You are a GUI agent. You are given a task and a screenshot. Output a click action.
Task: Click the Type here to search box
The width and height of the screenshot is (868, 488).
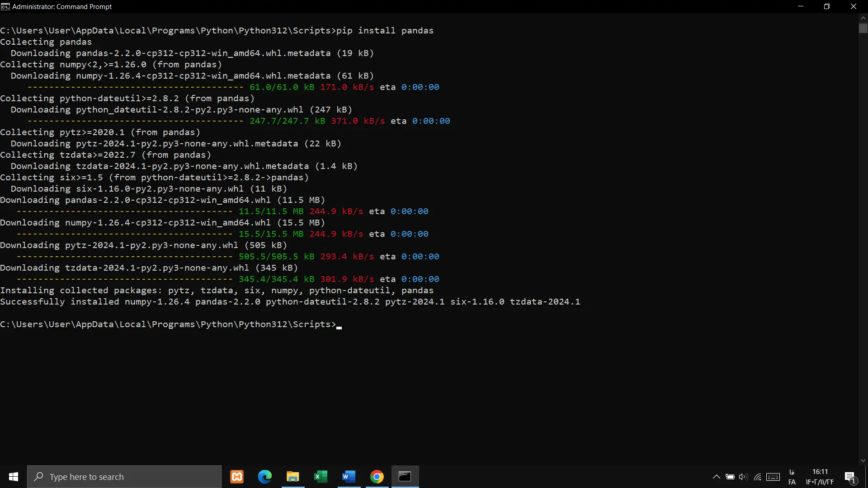pos(124,477)
